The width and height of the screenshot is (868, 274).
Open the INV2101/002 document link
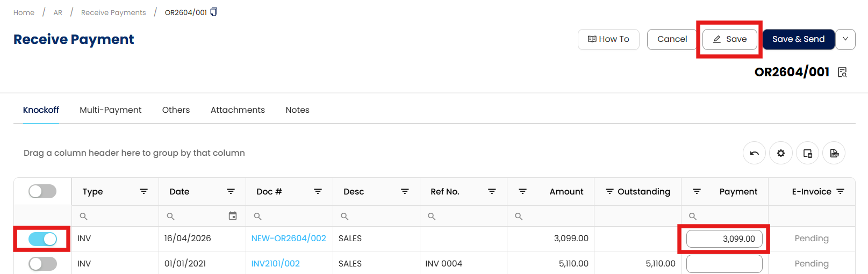pyautogui.click(x=275, y=264)
